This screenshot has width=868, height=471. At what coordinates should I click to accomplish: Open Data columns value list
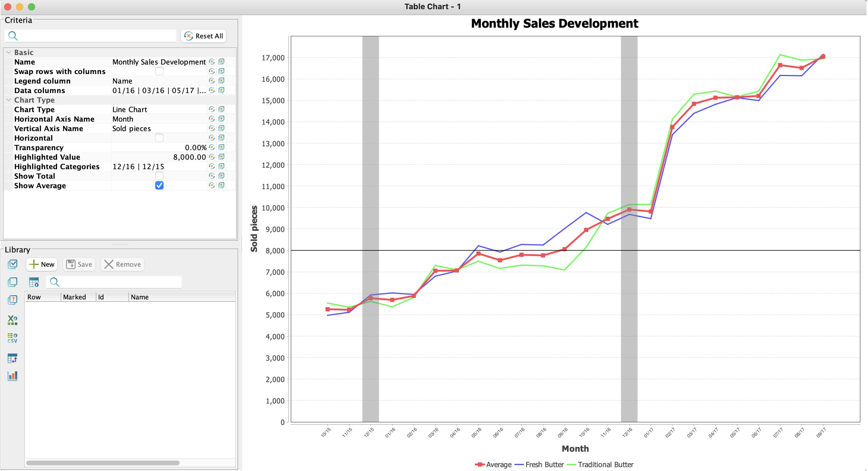[159, 90]
